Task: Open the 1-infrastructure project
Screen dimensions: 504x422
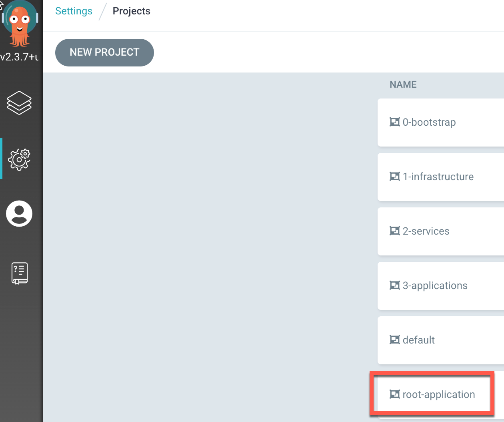Action: [438, 177]
